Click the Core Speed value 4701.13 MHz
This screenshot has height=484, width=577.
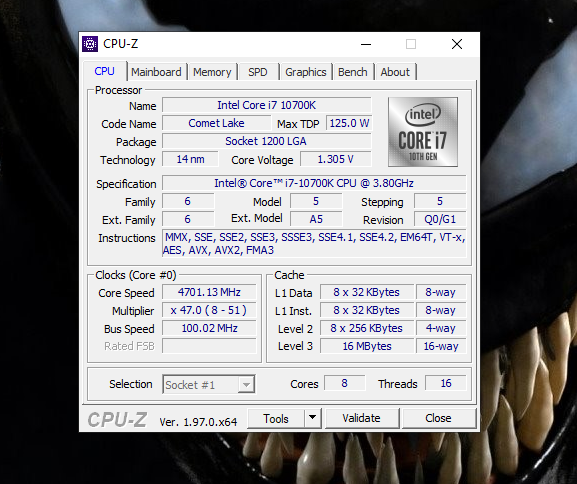tap(209, 292)
